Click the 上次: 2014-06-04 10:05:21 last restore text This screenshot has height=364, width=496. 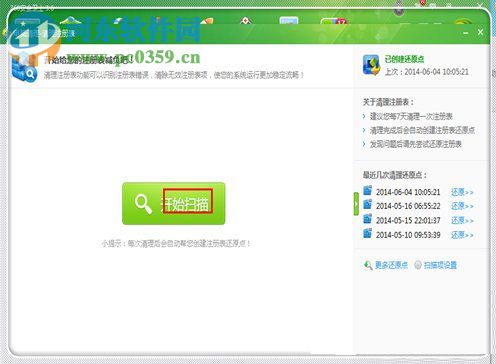click(x=427, y=72)
